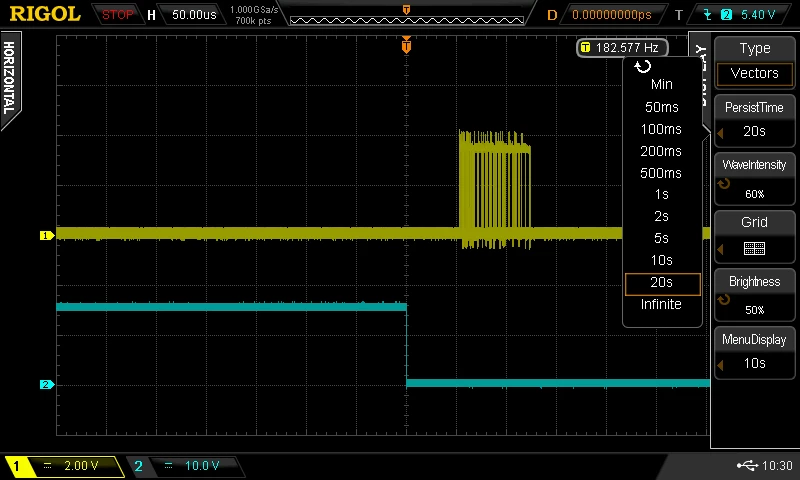Click the Grid style icon

pyautogui.click(x=754, y=248)
